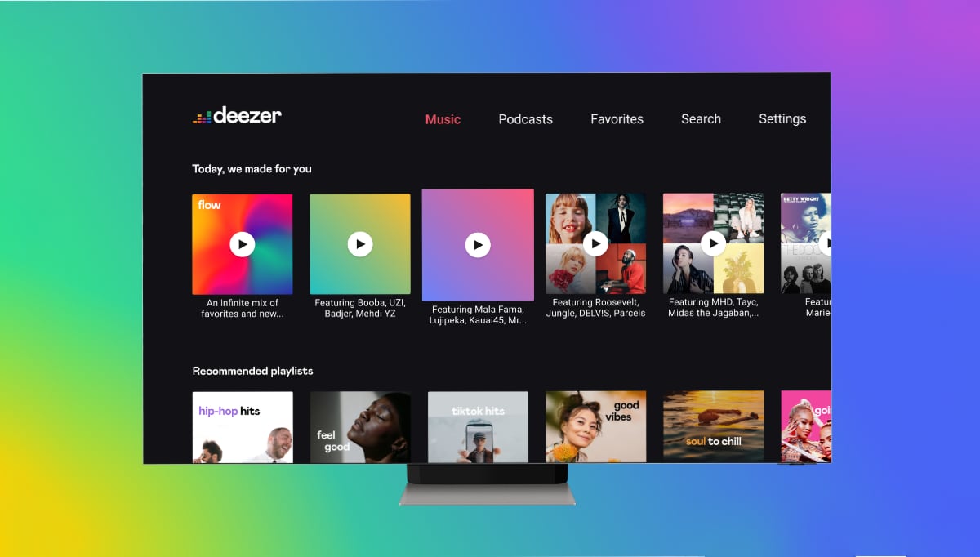The image size is (980, 557).
Task: Click "An infinite mix of favorites and new..." caption
Action: click(x=243, y=308)
